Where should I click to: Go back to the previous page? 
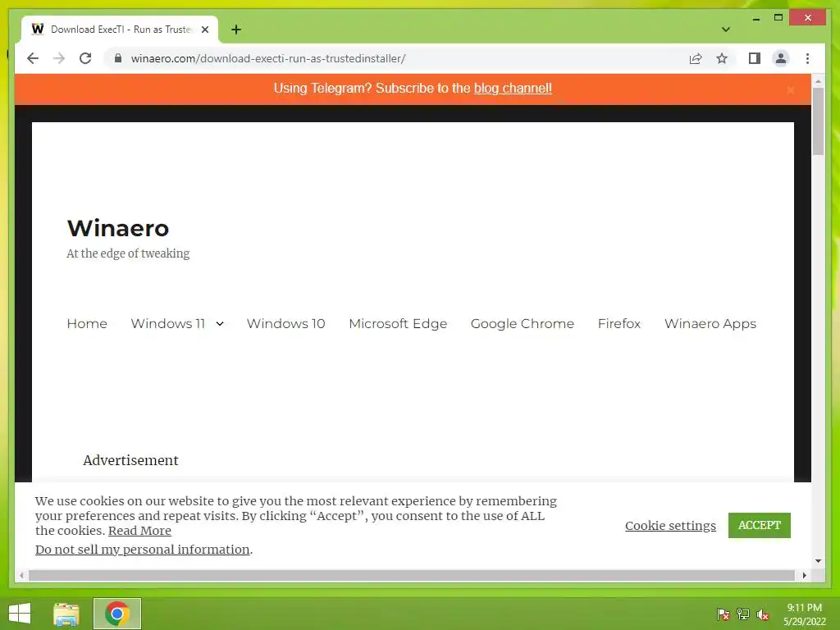(x=33, y=58)
